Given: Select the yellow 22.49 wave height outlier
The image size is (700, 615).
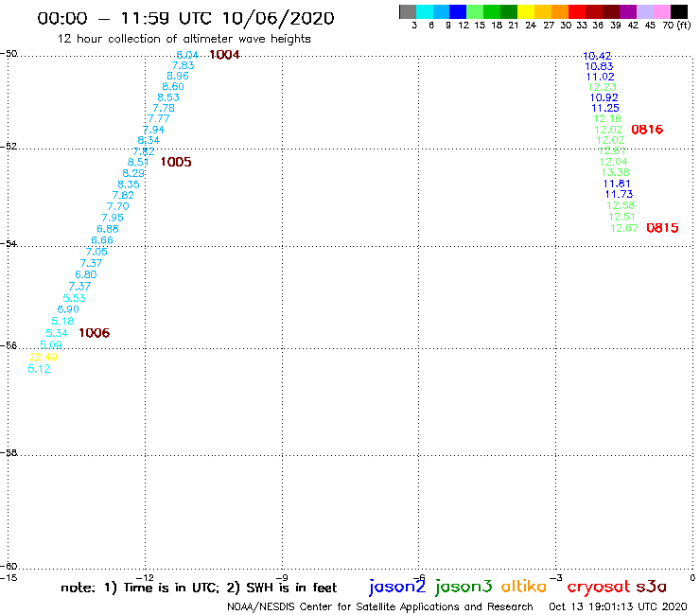Looking at the screenshot, I should tap(43, 357).
